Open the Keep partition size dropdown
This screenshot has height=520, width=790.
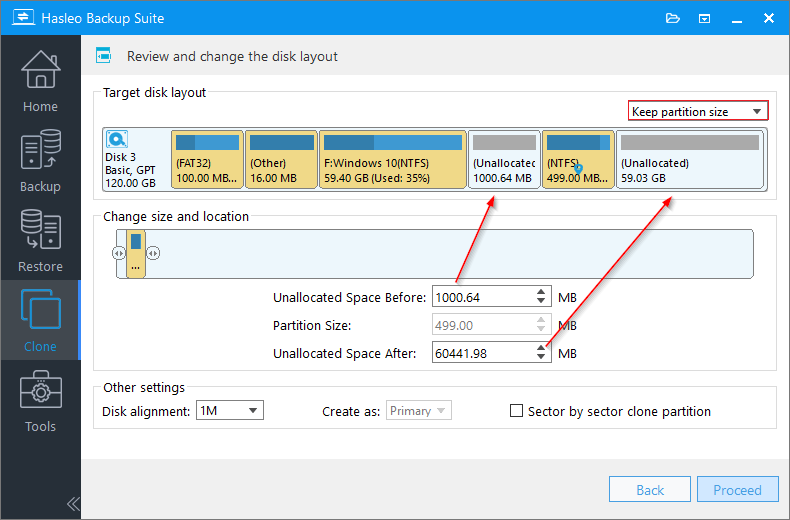(x=698, y=111)
